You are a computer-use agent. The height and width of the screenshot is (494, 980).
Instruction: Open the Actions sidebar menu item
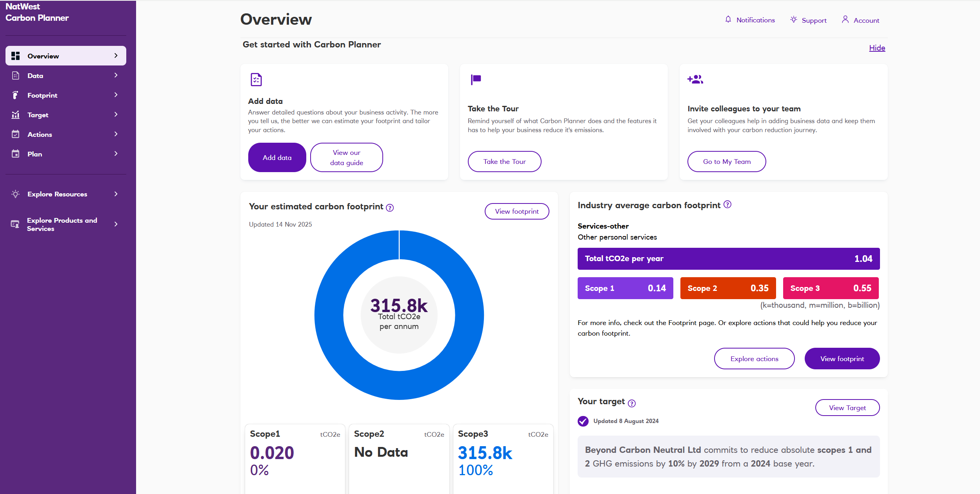tap(40, 134)
